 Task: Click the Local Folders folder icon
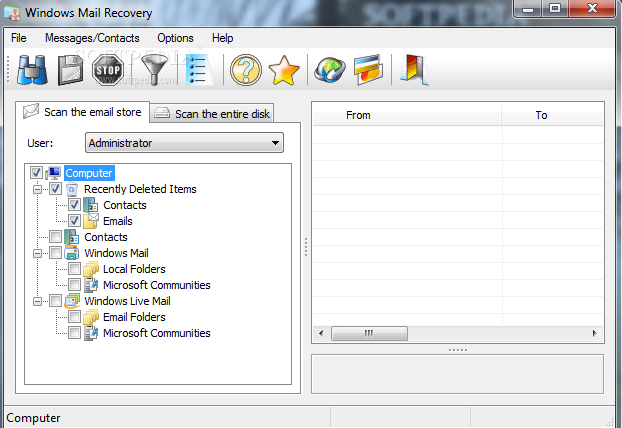91,269
